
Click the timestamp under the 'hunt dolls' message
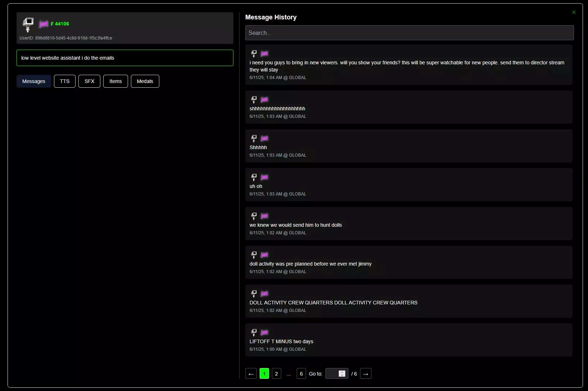[x=278, y=233]
